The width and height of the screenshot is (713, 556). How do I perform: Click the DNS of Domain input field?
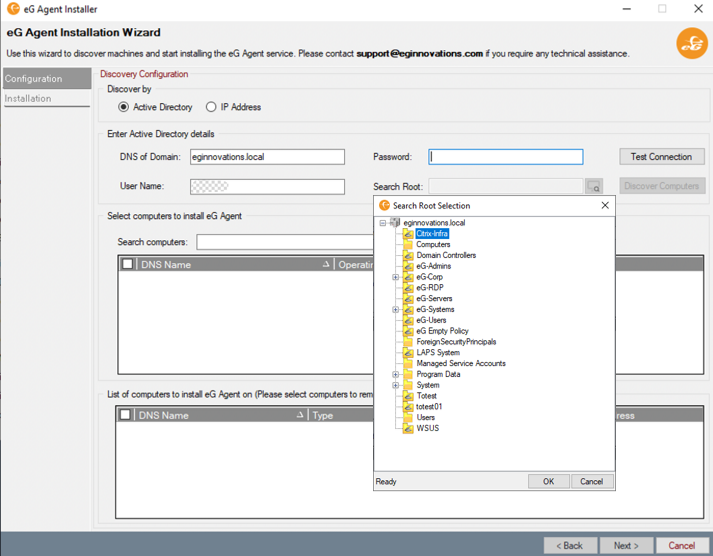267,157
